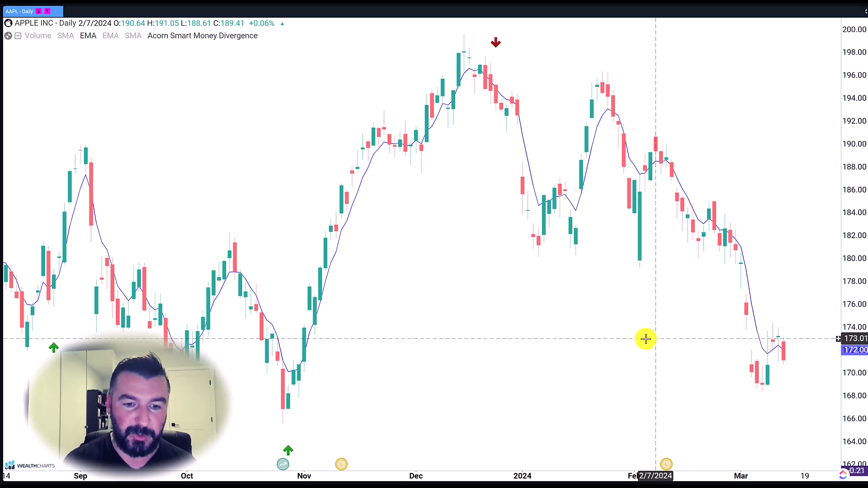Viewport: 868px width, 488px height.
Task: Click the C:189.41 close value
Action: [x=229, y=23]
